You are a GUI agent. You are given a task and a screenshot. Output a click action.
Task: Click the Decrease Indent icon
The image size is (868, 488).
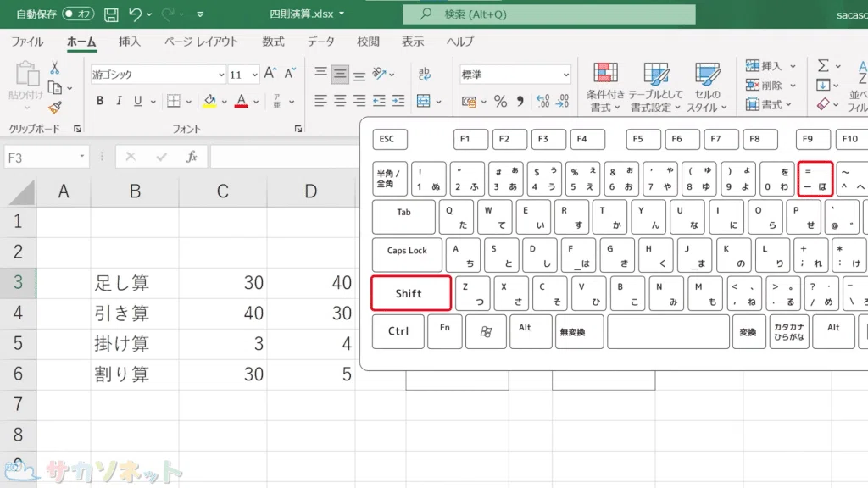pos(379,101)
